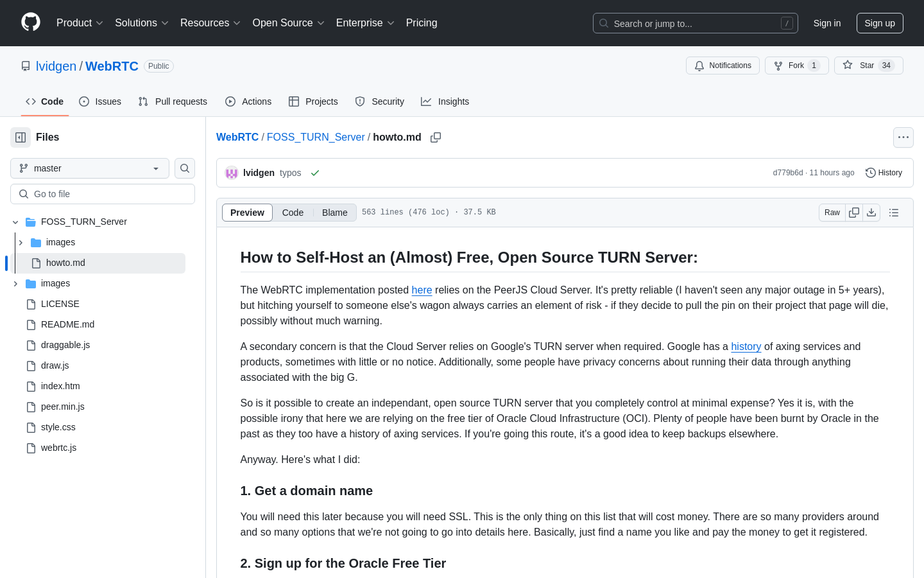Expand the root images folder chevron
The height and width of the screenshot is (578, 924).
15,284
